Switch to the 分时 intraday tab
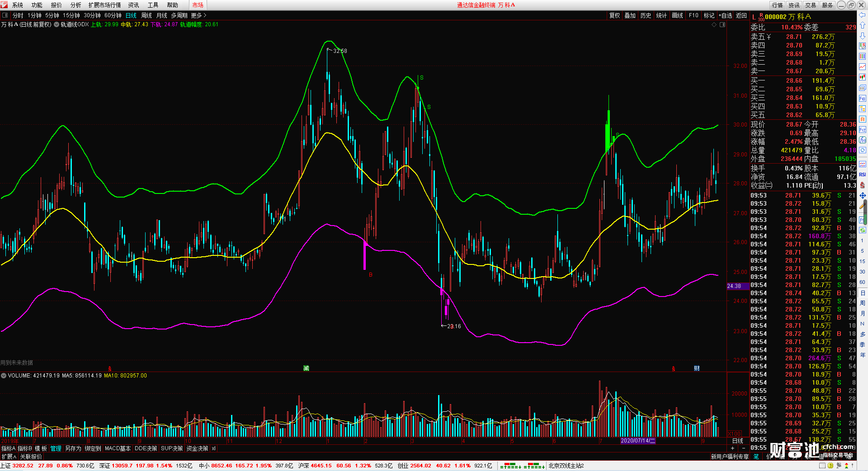 tap(18, 15)
